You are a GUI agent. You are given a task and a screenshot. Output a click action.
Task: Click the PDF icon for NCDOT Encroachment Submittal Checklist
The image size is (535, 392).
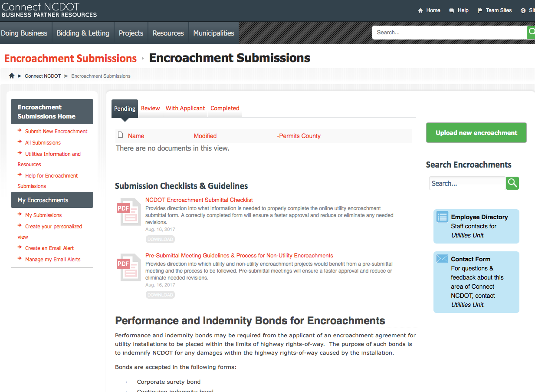tap(129, 211)
